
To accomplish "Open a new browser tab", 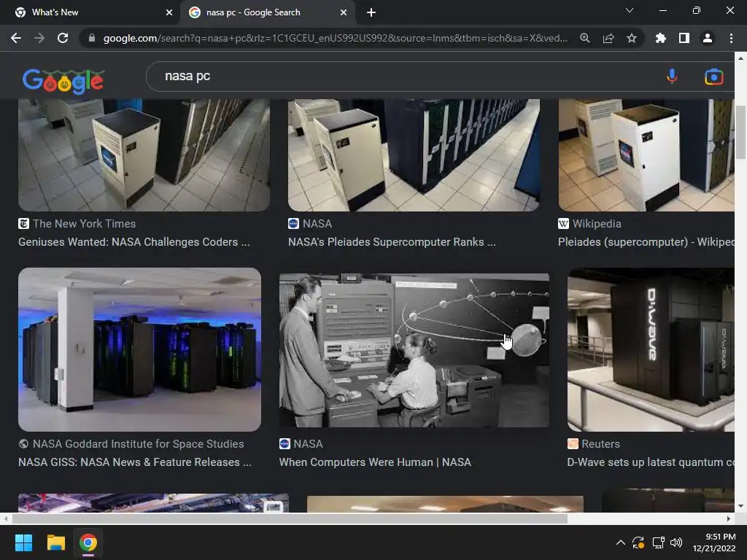I will click(x=371, y=12).
